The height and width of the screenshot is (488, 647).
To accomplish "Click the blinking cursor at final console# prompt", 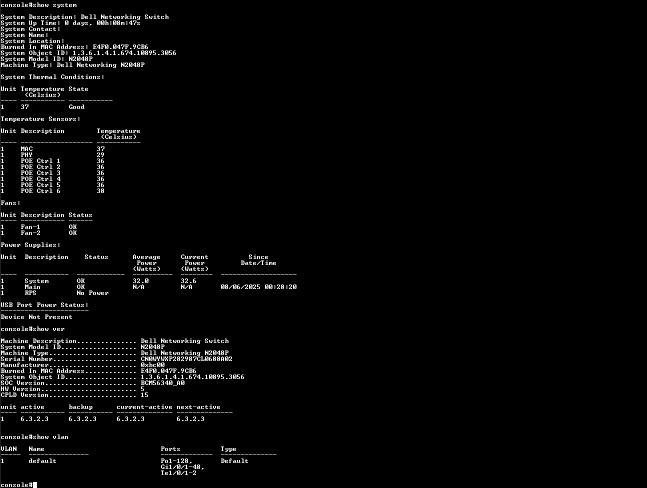I will click(35, 485).
